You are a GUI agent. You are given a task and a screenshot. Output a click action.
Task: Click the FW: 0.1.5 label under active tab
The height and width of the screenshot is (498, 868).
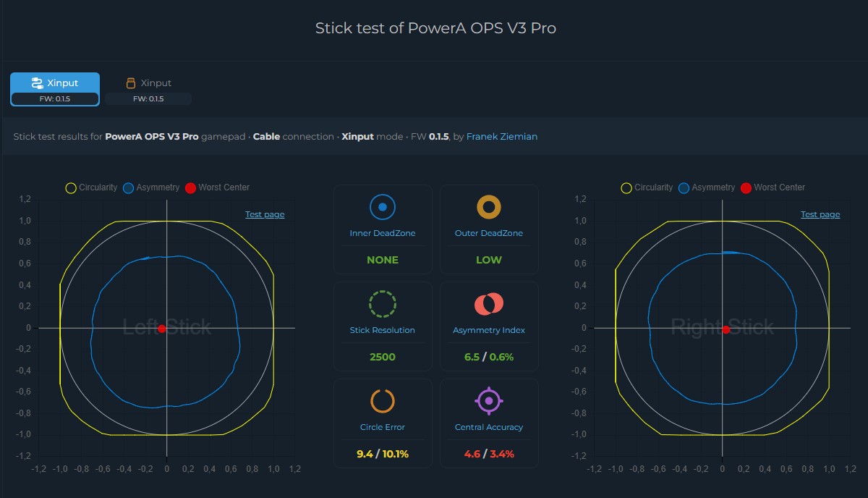tap(55, 99)
